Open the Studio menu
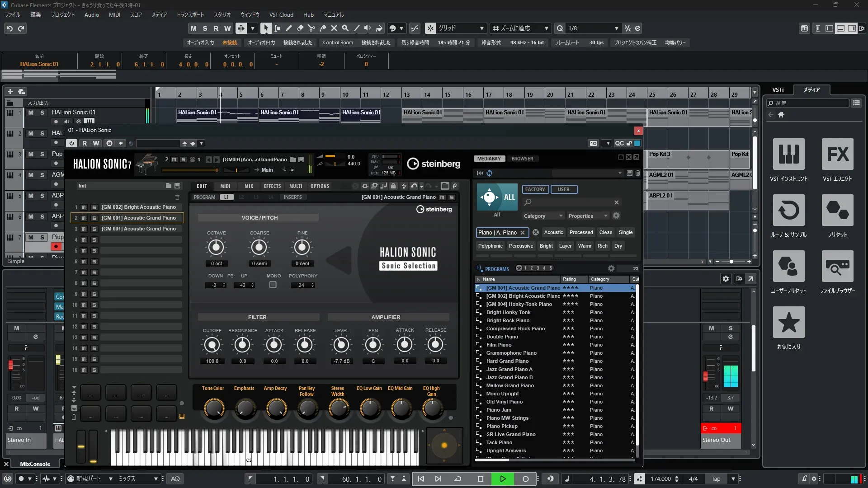The width and height of the screenshot is (868, 488). tap(222, 14)
